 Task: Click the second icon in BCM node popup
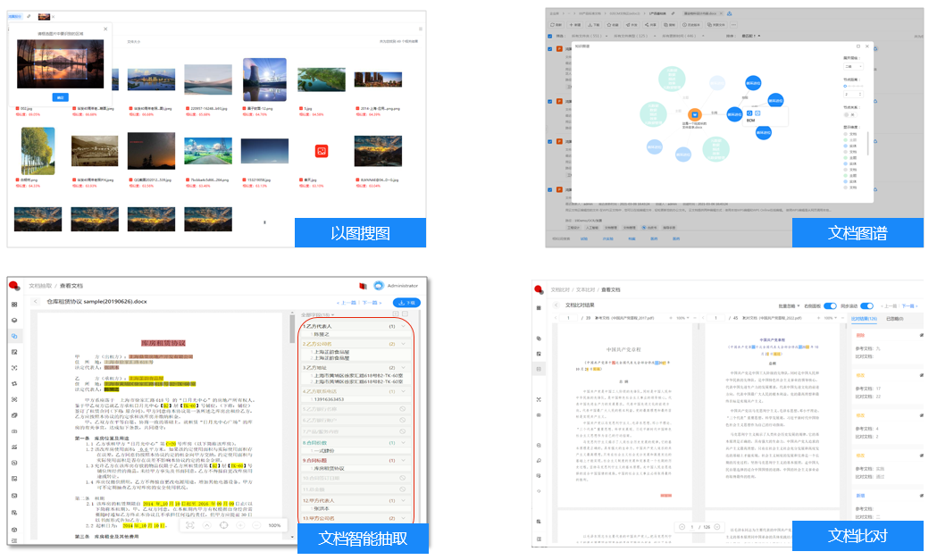(x=757, y=113)
